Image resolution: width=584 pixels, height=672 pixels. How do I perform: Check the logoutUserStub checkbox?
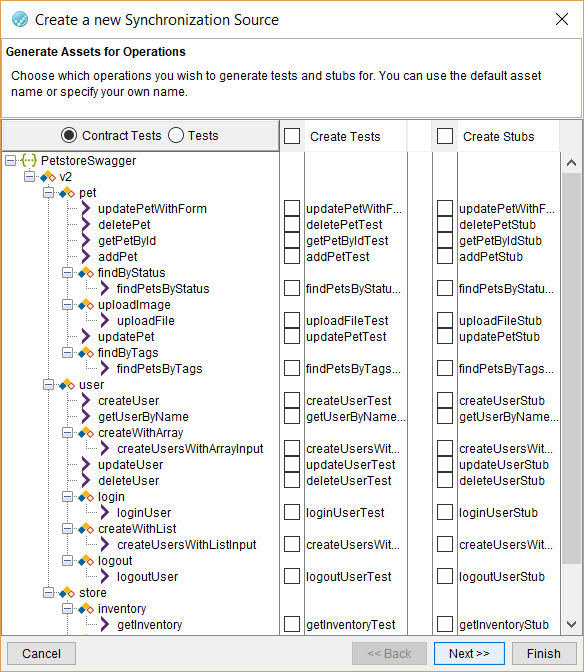pyautogui.click(x=445, y=576)
